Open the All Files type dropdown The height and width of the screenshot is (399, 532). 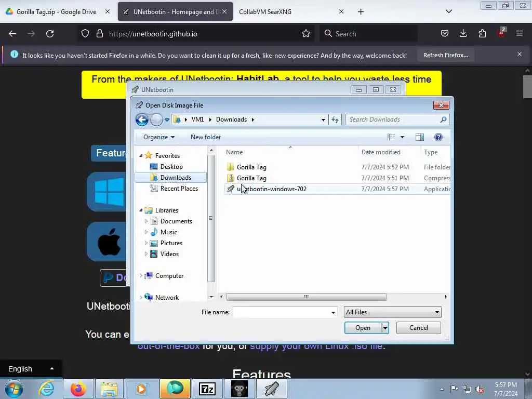[393, 312]
